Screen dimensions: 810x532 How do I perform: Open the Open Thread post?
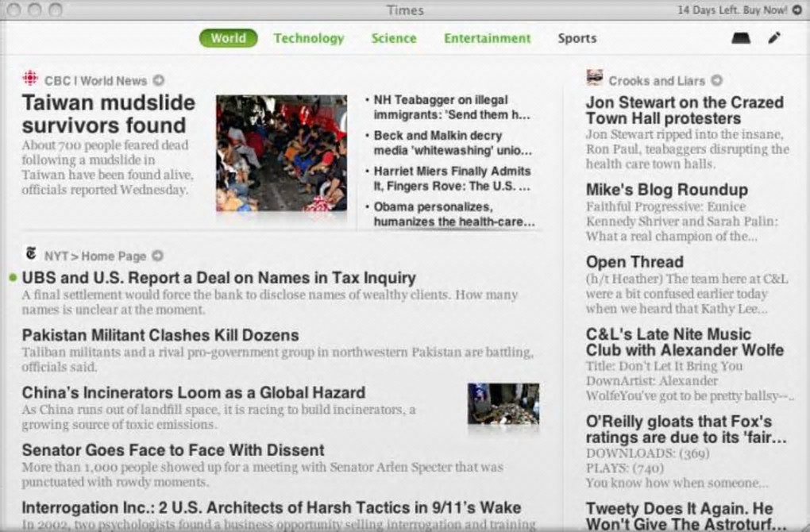coord(634,262)
